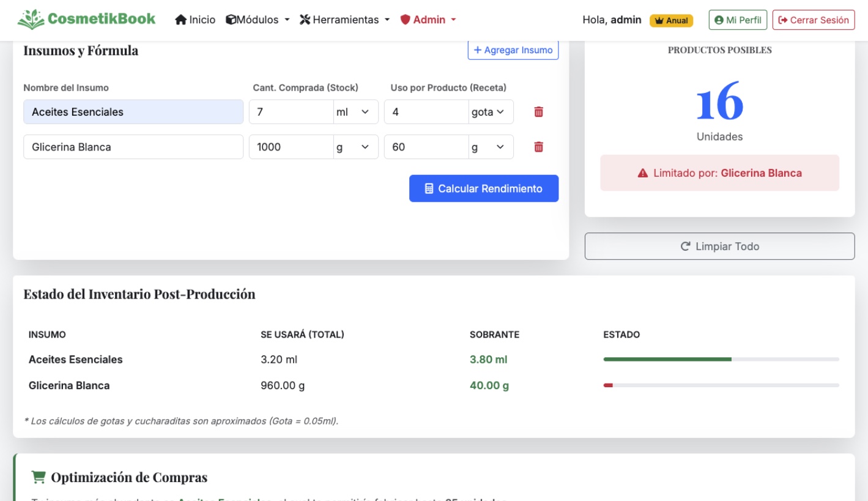Click the red warning triangle icon

point(642,173)
